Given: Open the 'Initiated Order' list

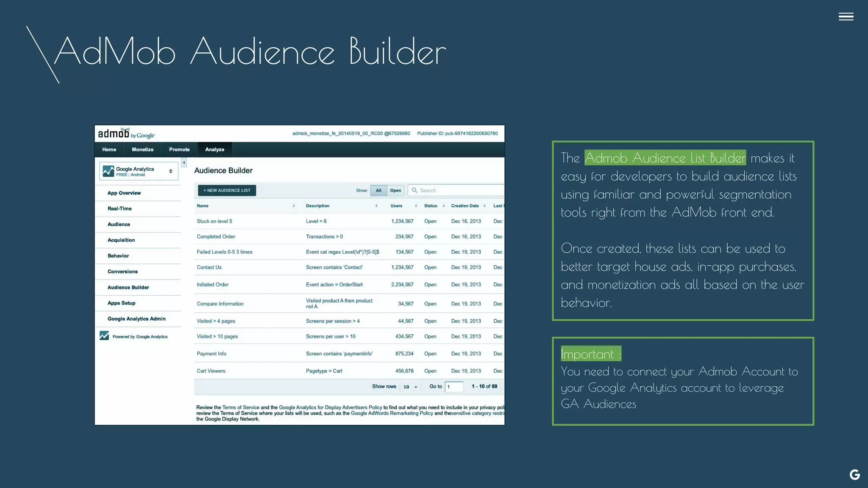Looking at the screenshot, I should pos(212,285).
